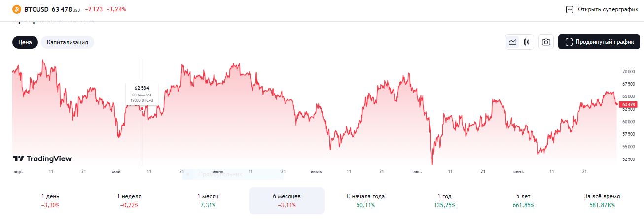Select 1 месяц time range
Viewport: 644px width, 221px height.
tap(208, 200)
